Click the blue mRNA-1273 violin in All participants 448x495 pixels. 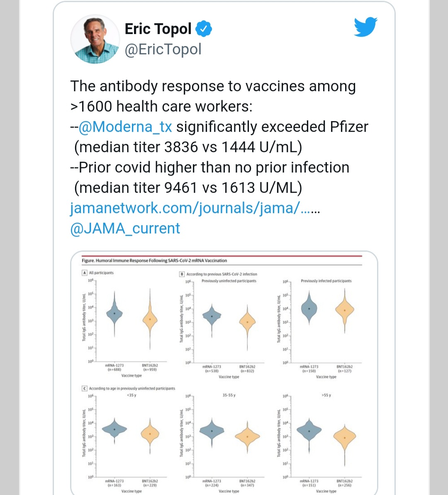(114, 313)
